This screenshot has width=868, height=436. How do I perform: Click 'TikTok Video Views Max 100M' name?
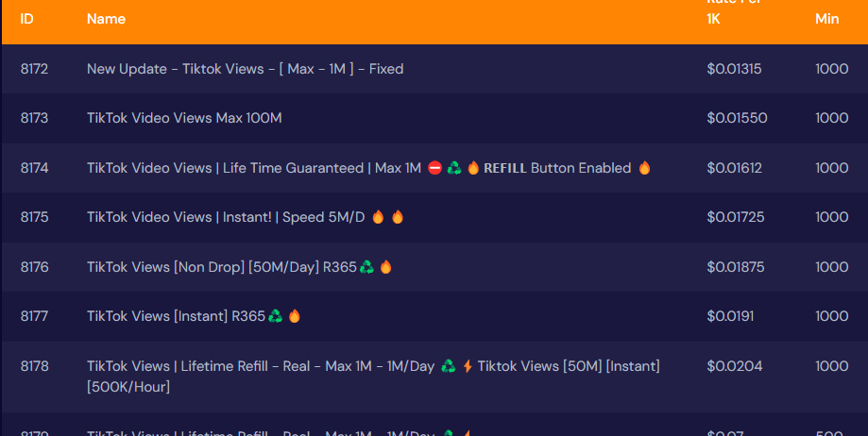pos(184,118)
